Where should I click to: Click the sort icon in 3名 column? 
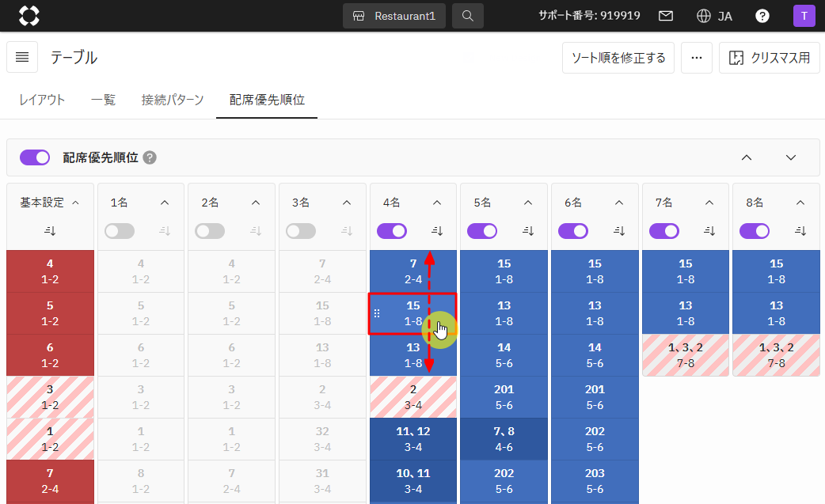347,231
